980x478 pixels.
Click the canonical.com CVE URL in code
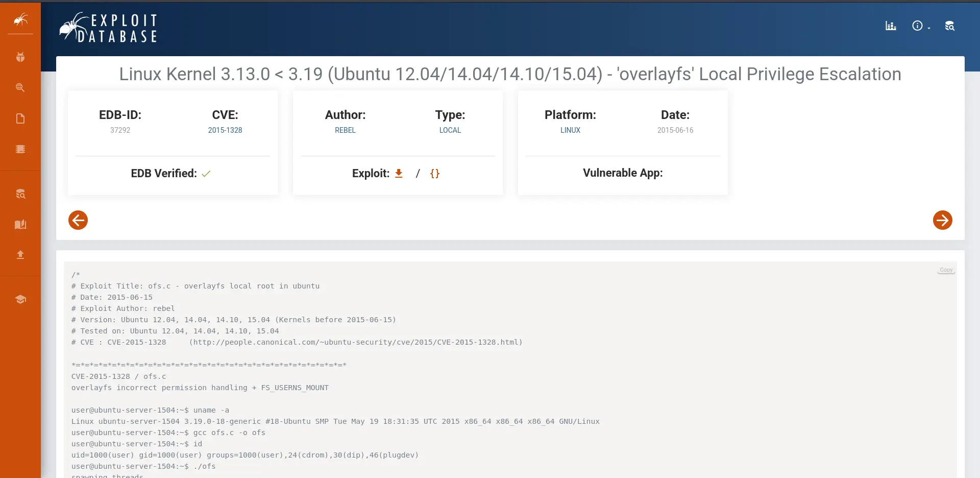tap(356, 342)
